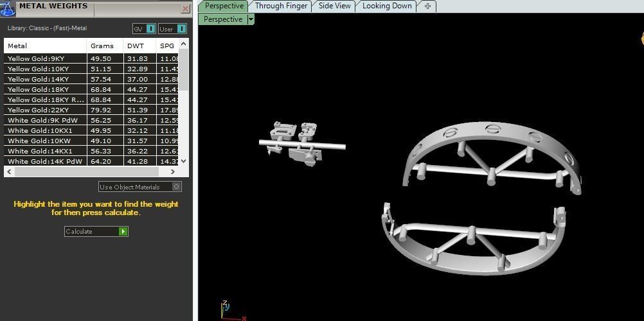Click the Perspective viewport label
644x321 pixels.
[x=223, y=19]
